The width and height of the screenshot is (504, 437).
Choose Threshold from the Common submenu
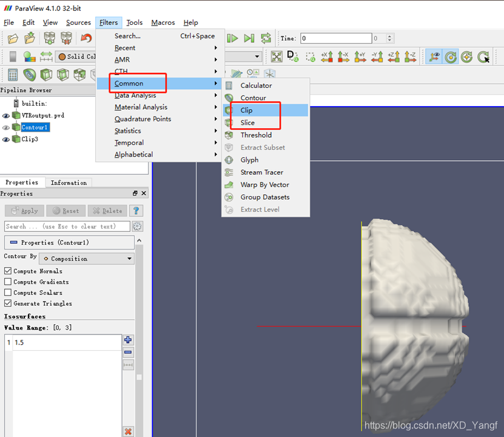click(266, 135)
